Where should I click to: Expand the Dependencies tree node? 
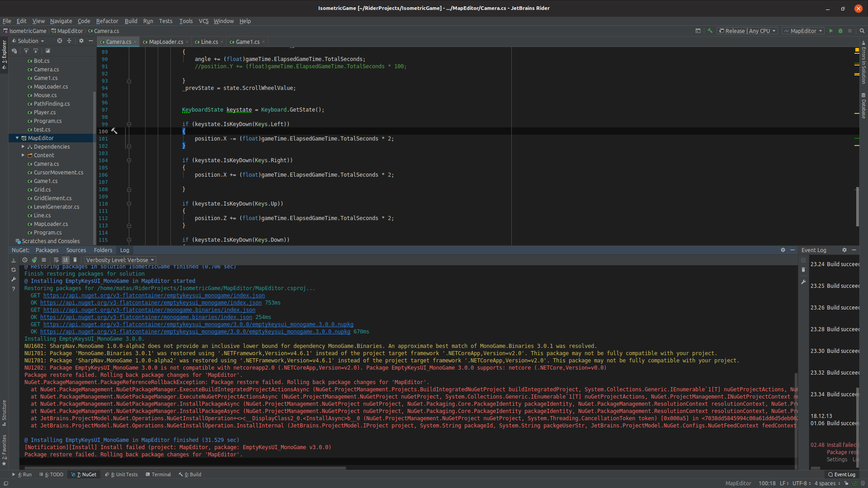(23, 146)
